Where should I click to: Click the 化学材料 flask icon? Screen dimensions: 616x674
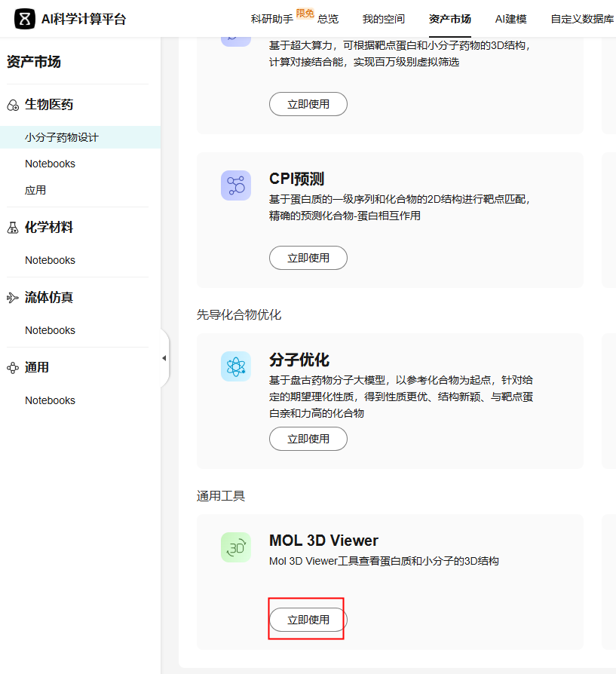pyautogui.click(x=12, y=228)
